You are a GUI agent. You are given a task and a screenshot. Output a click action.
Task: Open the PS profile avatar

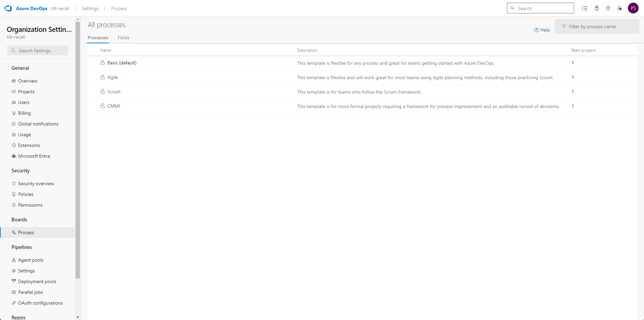pyautogui.click(x=633, y=8)
